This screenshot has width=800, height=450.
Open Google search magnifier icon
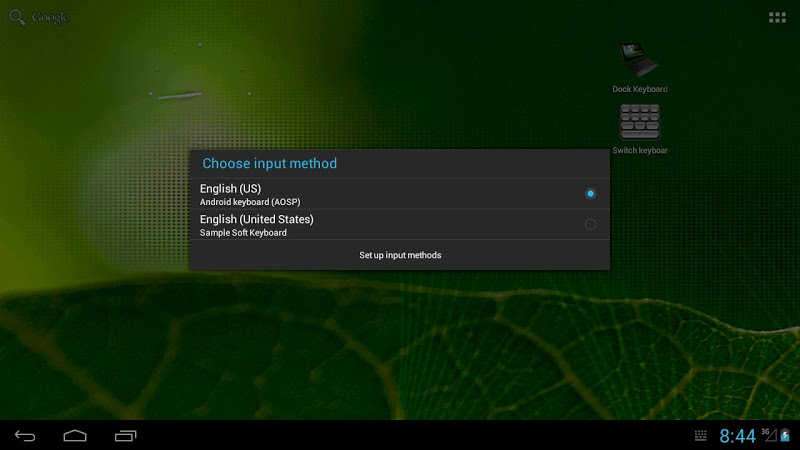(17, 17)
